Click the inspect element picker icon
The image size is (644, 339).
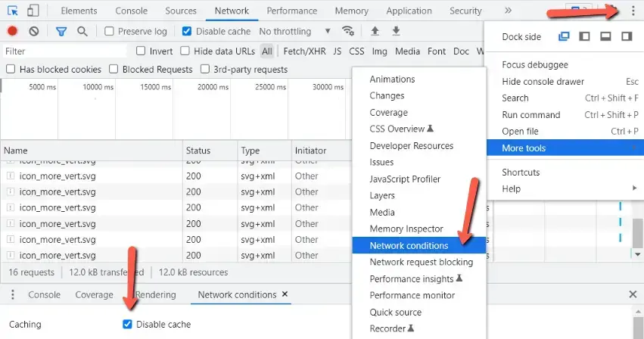point(13,11)
